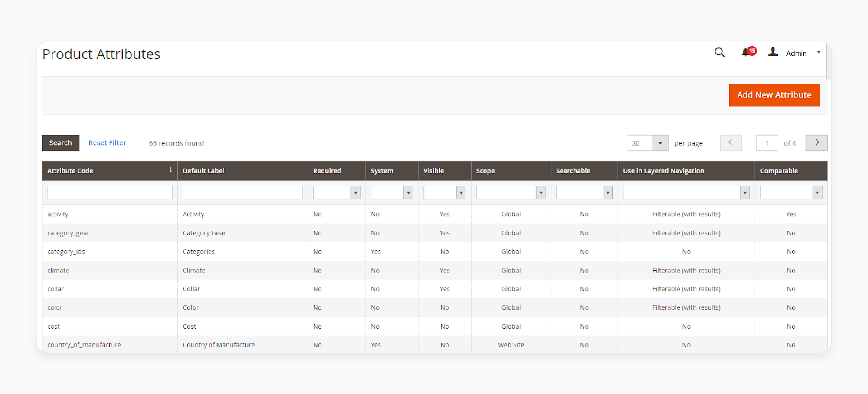Expand the Admin account menu arrow
This screenshot has height=394, width=868.
[x=819, y=52]
